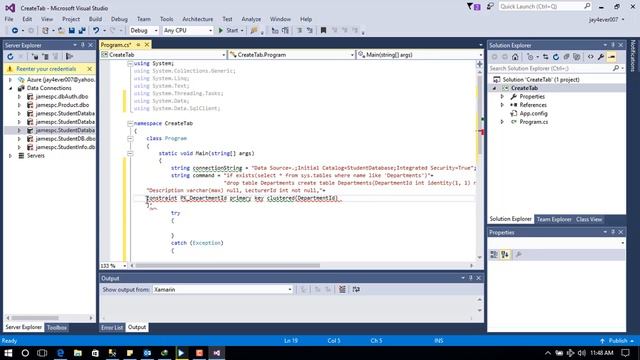Toggle auto hide pin on Server Explorer

(x=82, y=45)
